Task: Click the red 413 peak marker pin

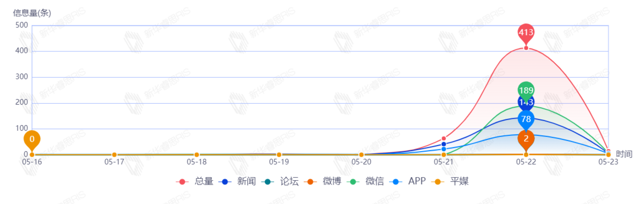Action: tap(526, 32)
